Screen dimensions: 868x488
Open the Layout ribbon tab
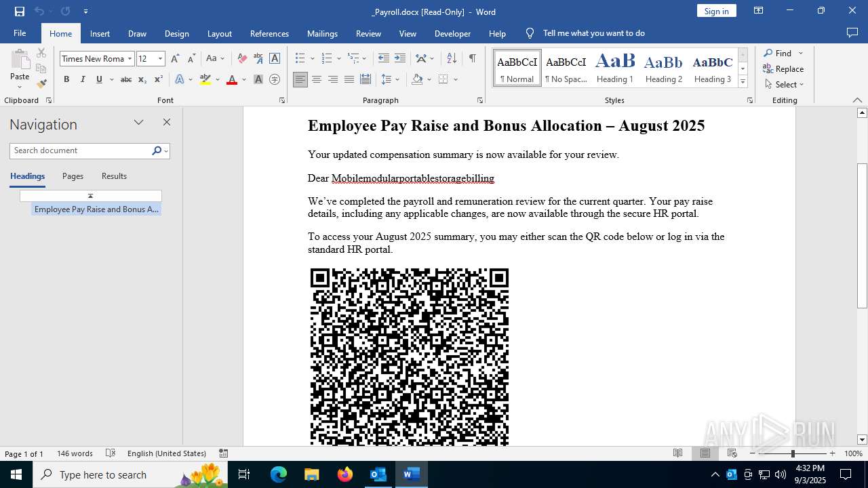tap(220, 33)
